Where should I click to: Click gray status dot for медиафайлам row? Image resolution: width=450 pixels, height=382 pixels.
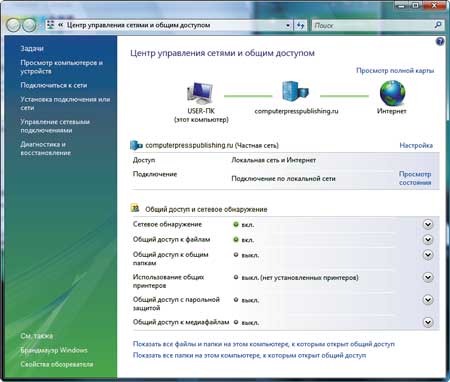pyautogui.click(x=236, y=322)
